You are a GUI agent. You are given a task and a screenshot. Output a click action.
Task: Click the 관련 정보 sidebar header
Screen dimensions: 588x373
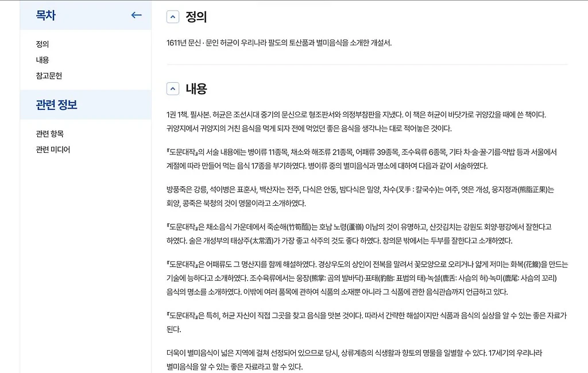click(56, 105)
